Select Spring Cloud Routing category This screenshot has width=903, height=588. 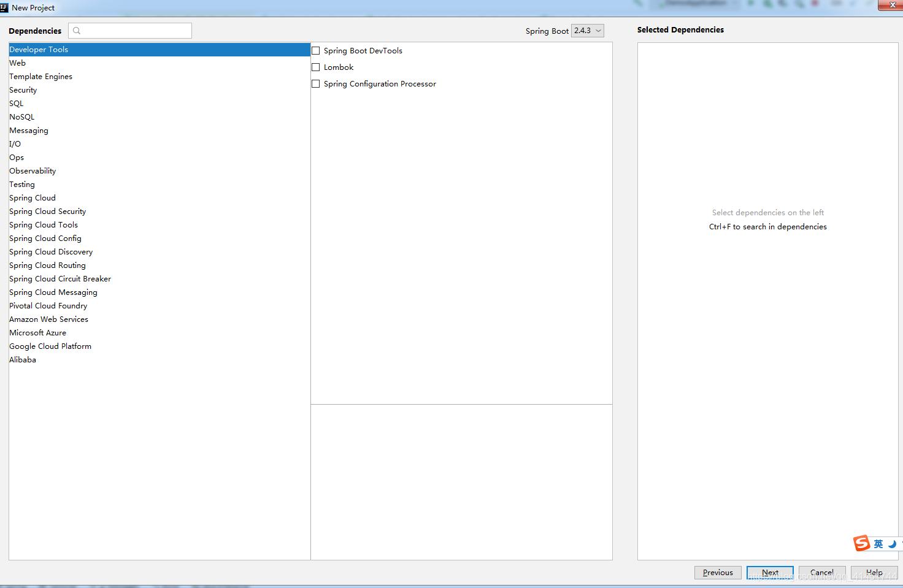[x=159, y=265]
